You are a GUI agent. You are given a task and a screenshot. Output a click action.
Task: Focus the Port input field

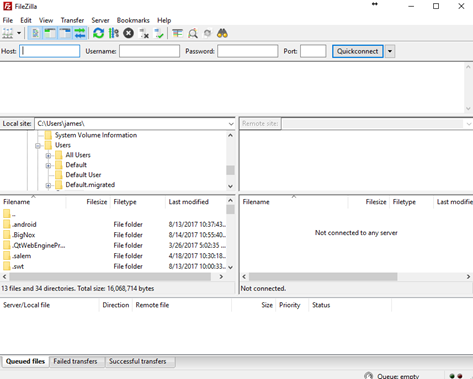click(x=313, y=51)
